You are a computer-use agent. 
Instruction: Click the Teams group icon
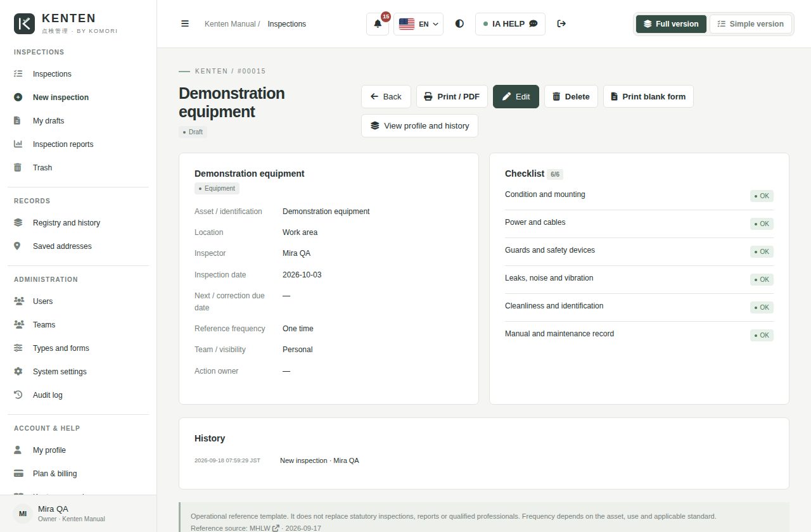(x=18, y=325)
